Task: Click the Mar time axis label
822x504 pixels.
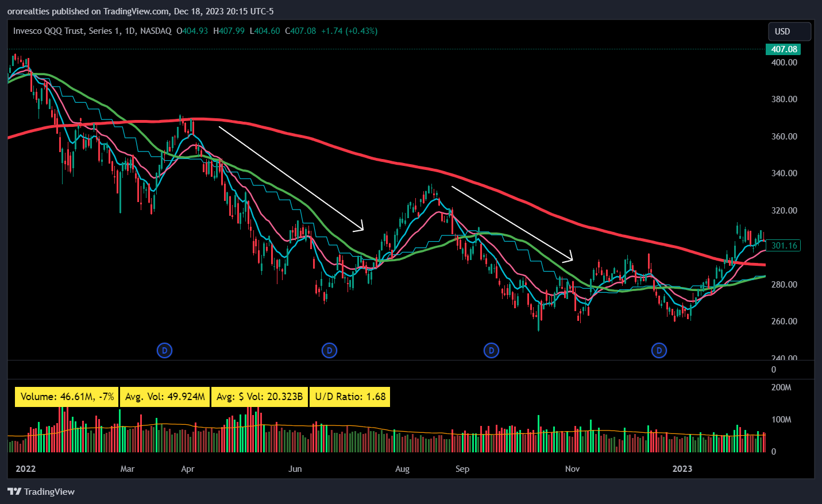Action: pyautogui.click(x=128, y=469)
